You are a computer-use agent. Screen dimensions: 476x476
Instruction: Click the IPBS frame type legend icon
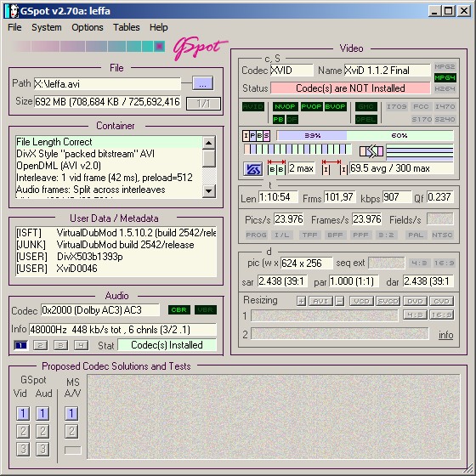pyautogui.click(x=256, y=135)
